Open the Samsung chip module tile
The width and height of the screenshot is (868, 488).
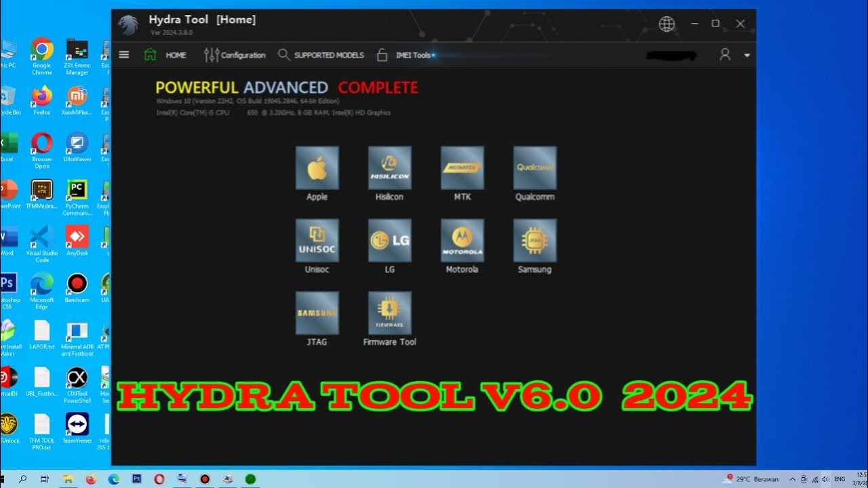pos(535,241)
